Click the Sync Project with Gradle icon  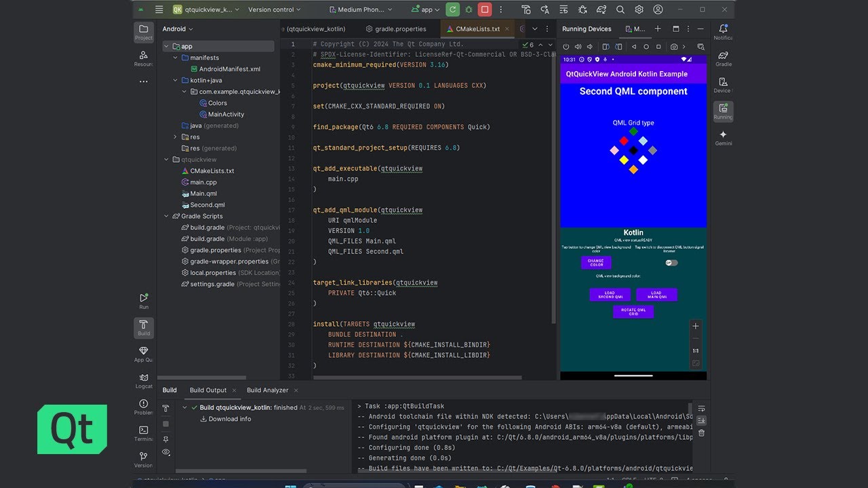pyautogui.click(x=601, y=9)
